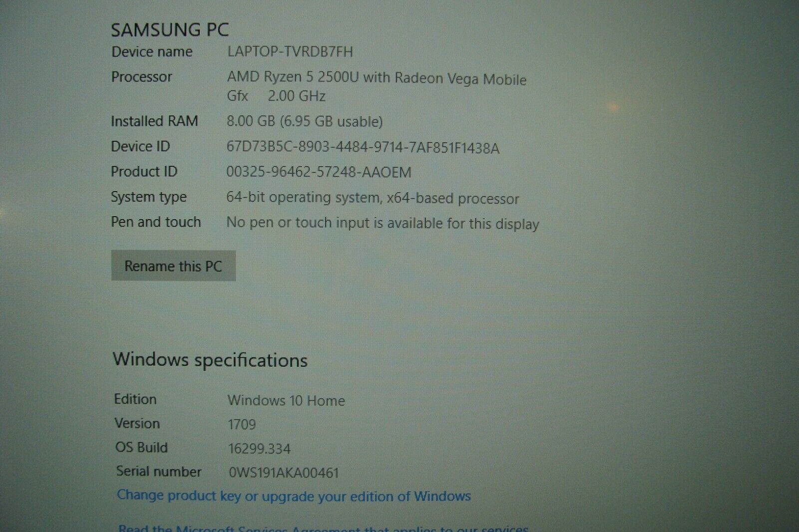Click the Installed RAM label
Viewport: 799px width, 532px height.
point(154,121)
